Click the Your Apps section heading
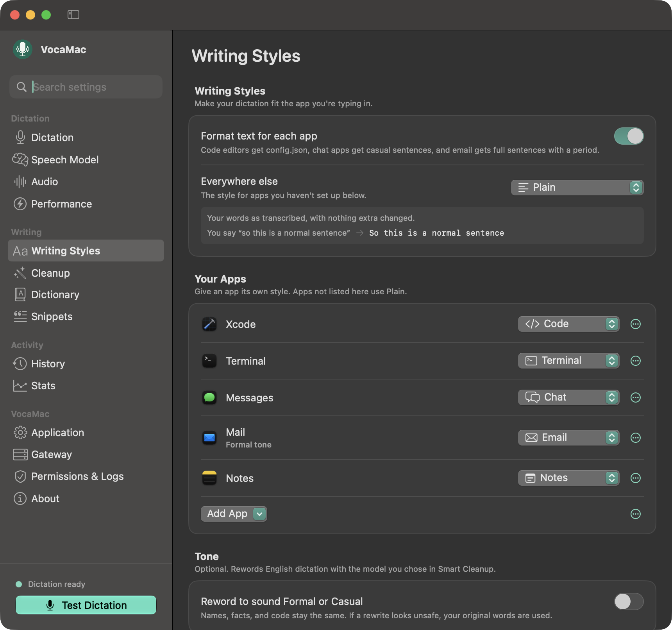672x630 pixels. (x=220, y=279)
